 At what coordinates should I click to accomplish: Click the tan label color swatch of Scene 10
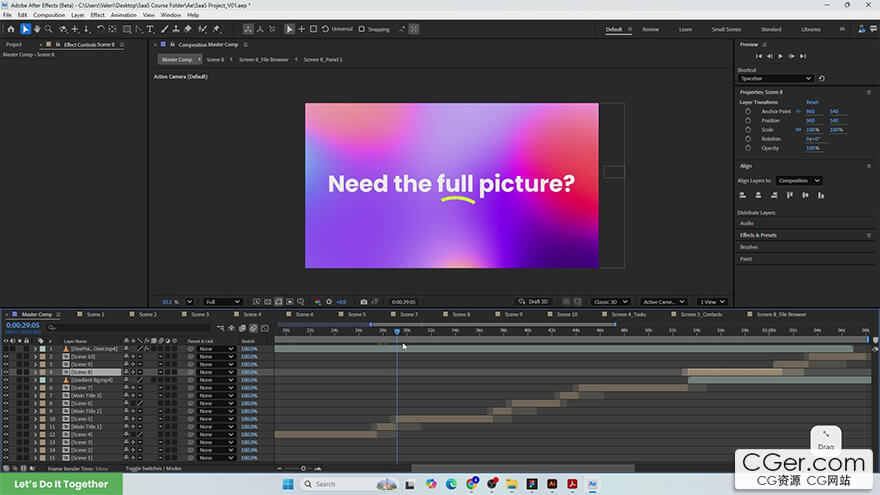(x=43, y=356)
